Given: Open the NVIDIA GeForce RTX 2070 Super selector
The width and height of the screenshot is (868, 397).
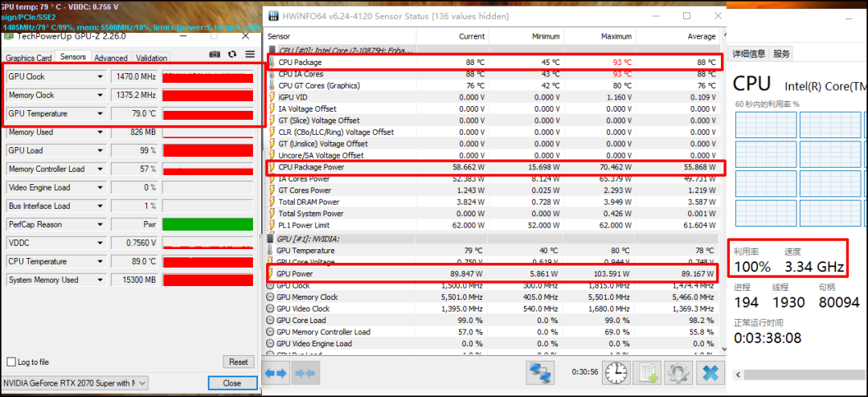Looking at the screenshot, I should (75, 383).
